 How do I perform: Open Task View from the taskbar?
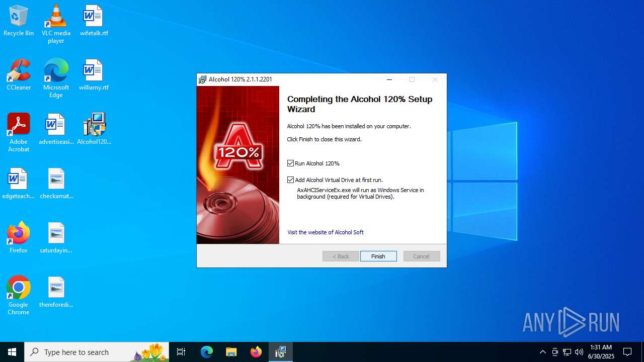click(x=181, y=352)
